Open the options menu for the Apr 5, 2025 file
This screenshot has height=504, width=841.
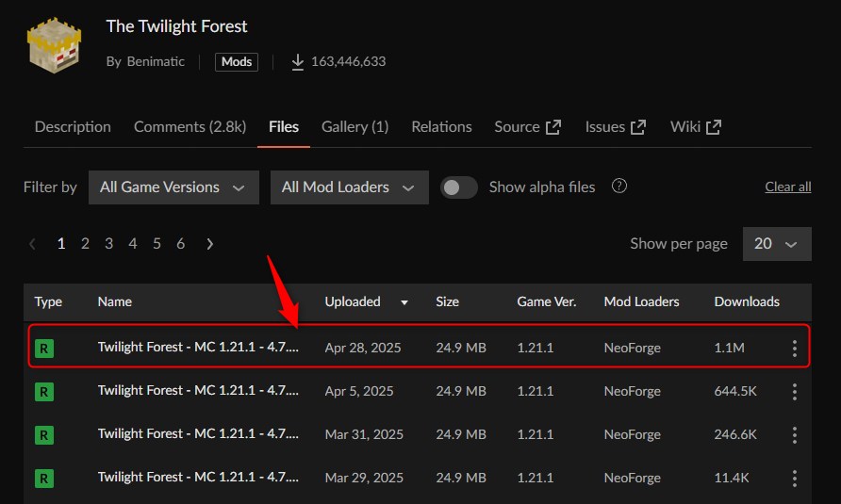[795, 392]
